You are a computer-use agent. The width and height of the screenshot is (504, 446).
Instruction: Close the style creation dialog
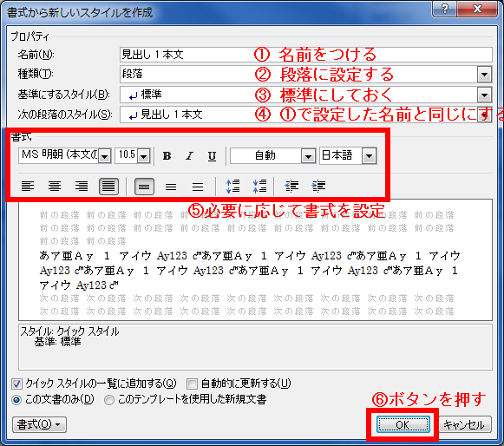[478, 9]
